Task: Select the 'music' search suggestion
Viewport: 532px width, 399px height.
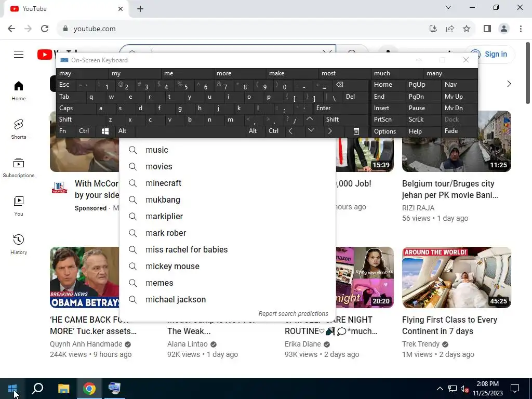Action: click(x=228, y=150)
